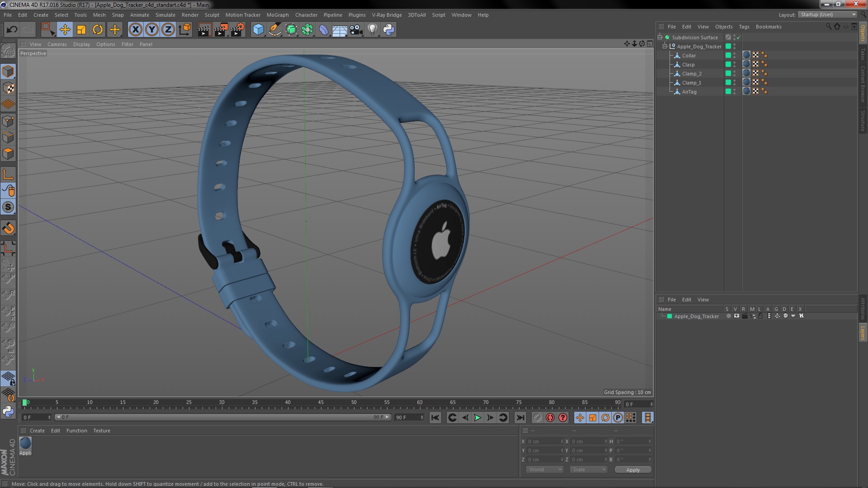Toggle visibility dots for AirTag
The image size is (868, 488).
coord(734,92)
